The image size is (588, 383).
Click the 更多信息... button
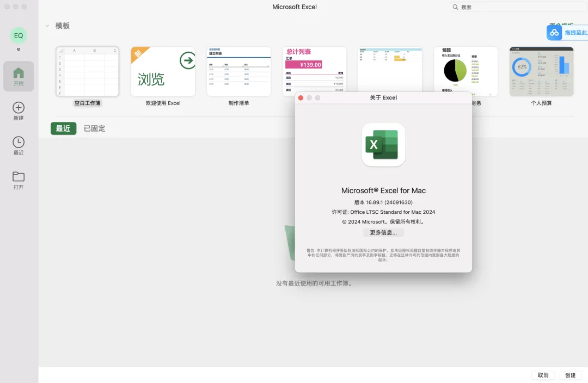[x=383, y=232]
